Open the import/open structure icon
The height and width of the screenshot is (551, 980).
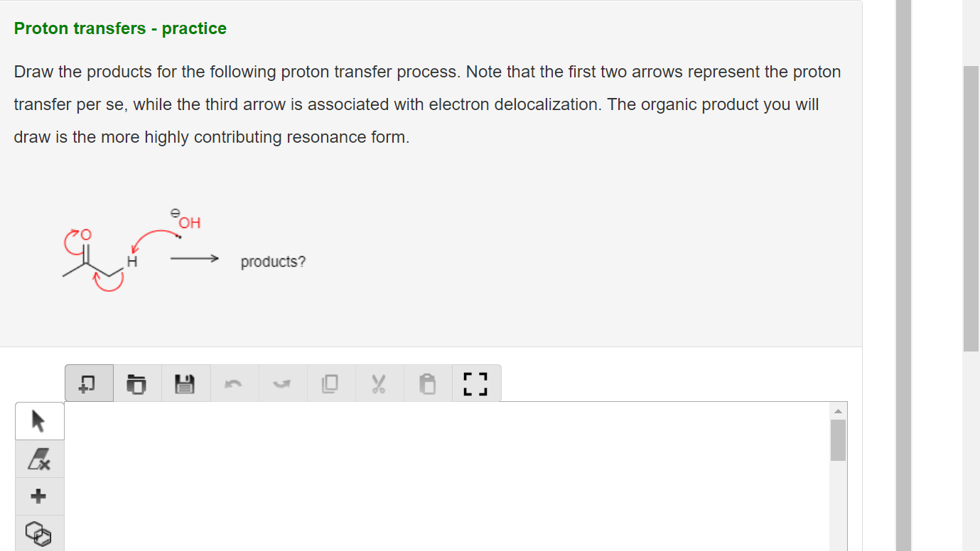137,383
